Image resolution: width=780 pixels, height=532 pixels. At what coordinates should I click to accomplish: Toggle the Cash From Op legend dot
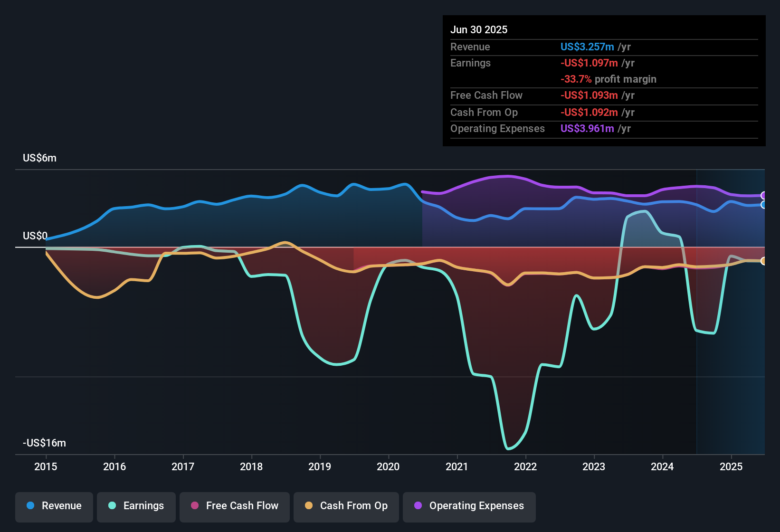coord(308,506)
